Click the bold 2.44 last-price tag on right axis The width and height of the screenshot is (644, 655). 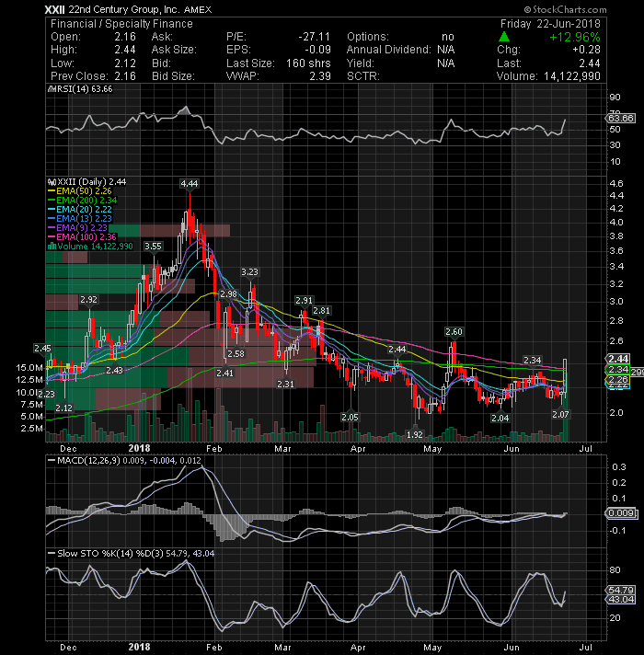tap(618, 359)
